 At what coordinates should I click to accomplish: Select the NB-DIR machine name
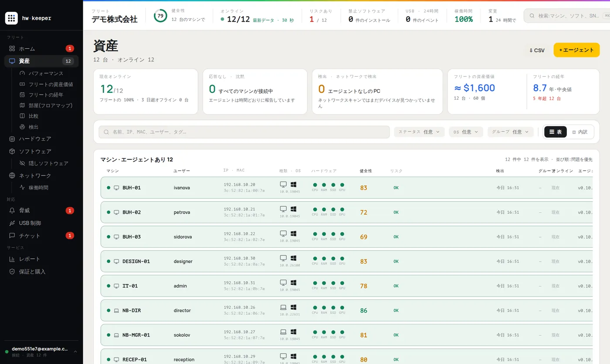[x=132, y=310]
